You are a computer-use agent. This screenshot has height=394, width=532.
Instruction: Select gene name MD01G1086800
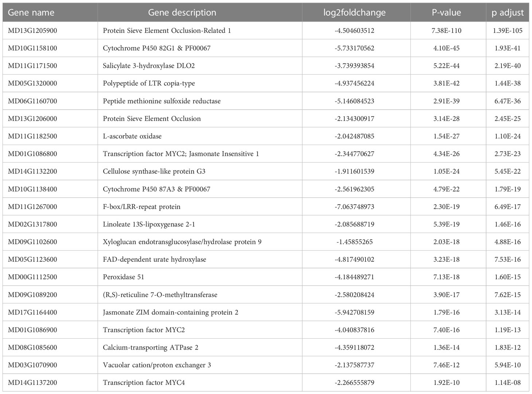pyautogui.click(x=32, y=154)
